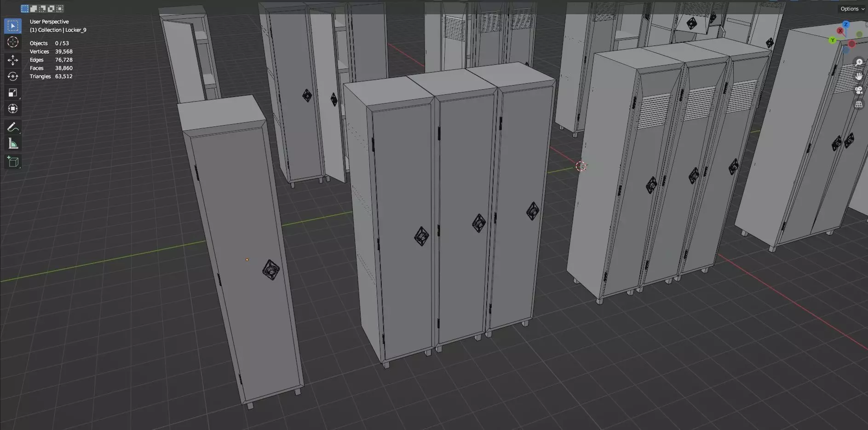The image size is (868, 430).
Task: Set selection mode to new selection
Action: coord(25,9)
